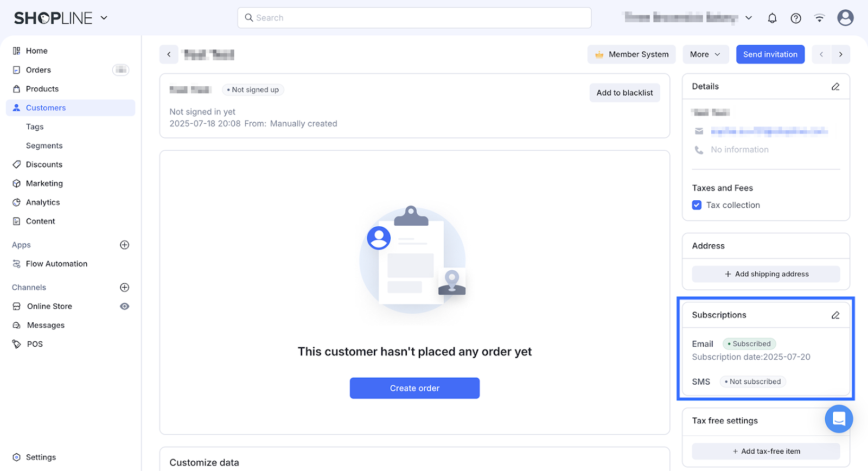Click the Send invitation button

[x=770, y=54]
